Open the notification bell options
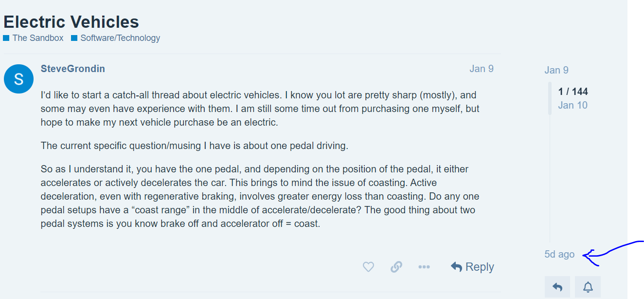Screen dimensions: 644x299 588,287
